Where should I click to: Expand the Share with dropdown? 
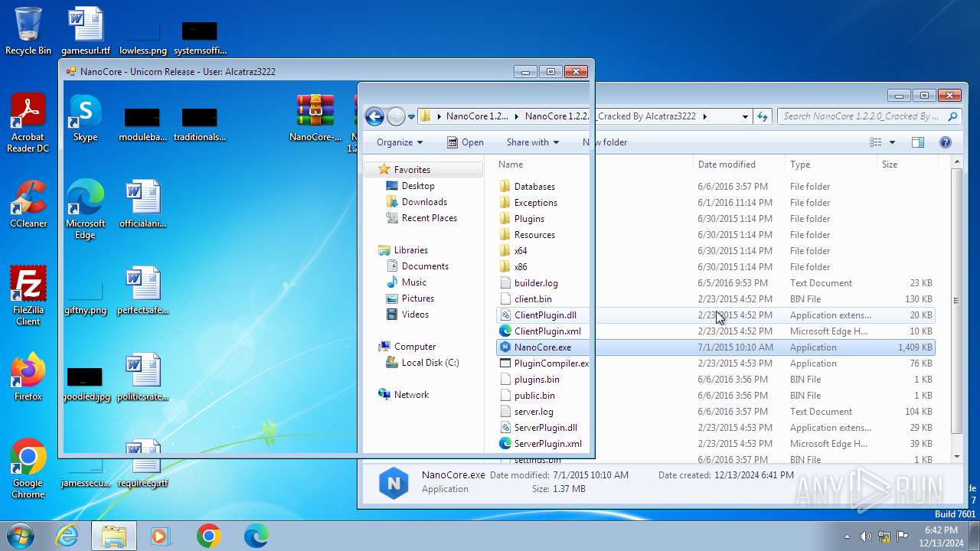[533, 142]
